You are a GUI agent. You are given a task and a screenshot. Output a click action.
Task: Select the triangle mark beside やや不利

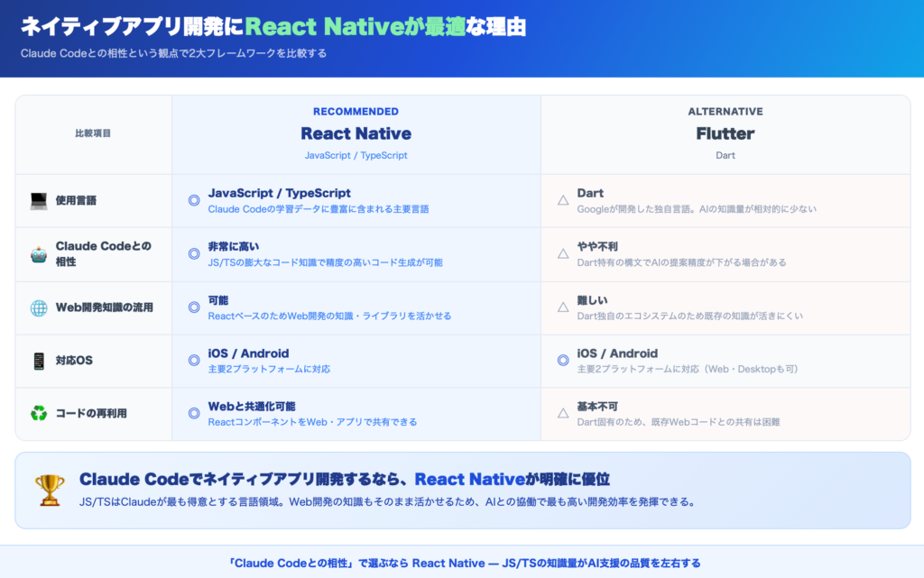[x=563, y=254]
